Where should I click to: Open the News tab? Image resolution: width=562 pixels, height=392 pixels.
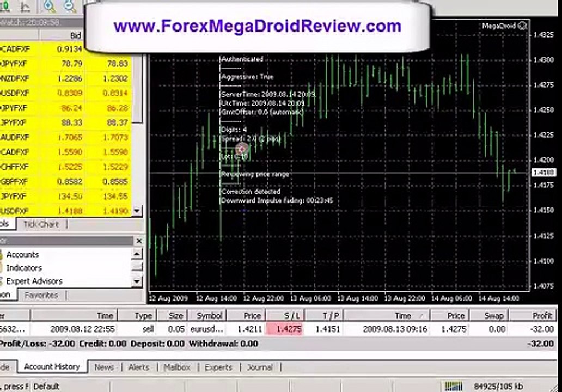pos(104,367)
